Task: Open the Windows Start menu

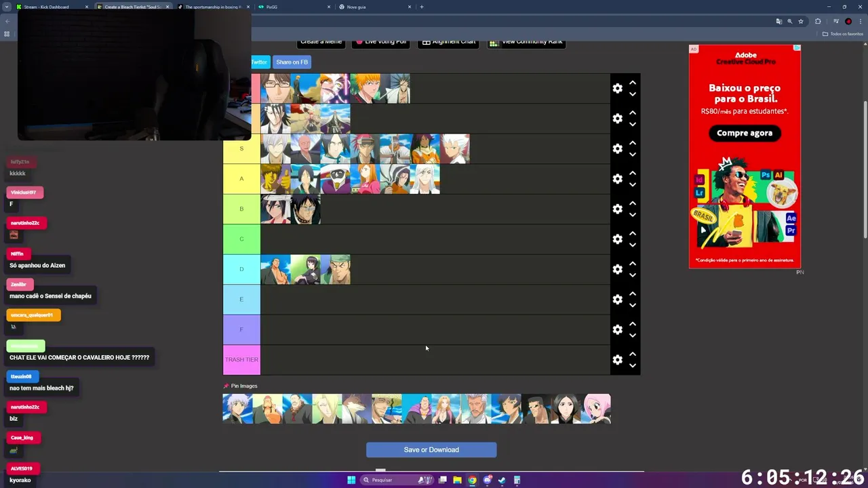Action: point(351,480)
